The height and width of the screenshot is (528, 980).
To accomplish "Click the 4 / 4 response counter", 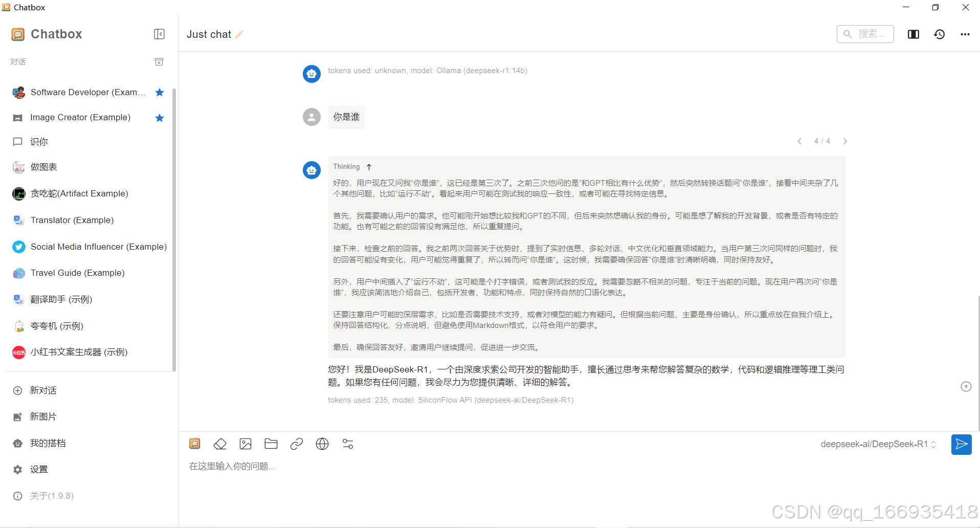I will 822,141.
